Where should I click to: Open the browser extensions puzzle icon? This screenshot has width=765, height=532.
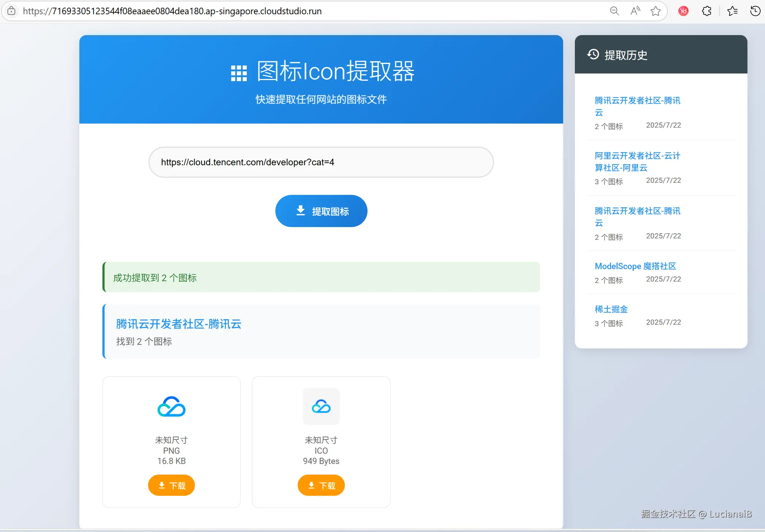point(706,11)
